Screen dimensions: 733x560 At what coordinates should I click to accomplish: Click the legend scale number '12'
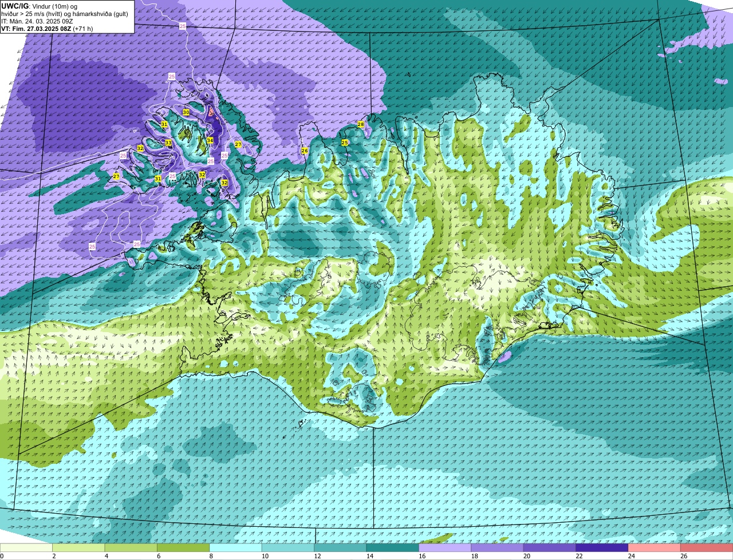pyautogui.click(x=316, y=556)
